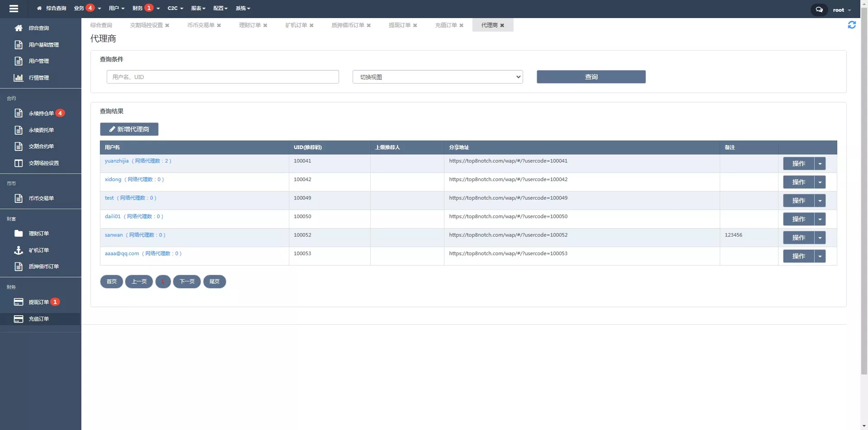This screenshot has height=430, width=868.
Task: Expand action dropdown arrow for yuanzhijia row
Action: coord(820,164)
